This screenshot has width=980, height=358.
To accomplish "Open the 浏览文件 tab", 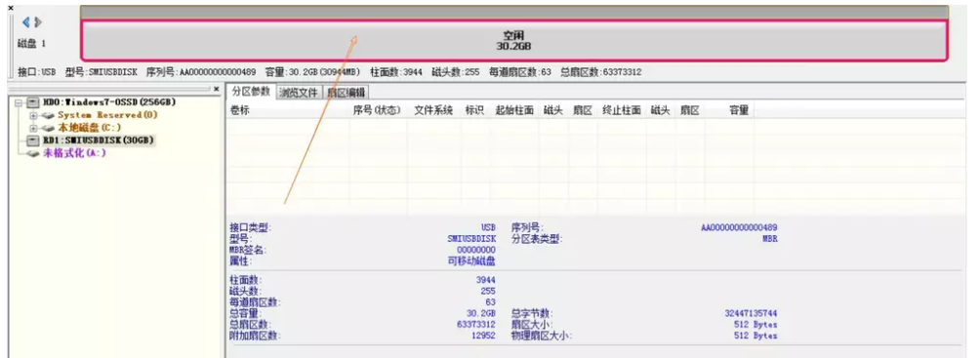I will [299, 93].
